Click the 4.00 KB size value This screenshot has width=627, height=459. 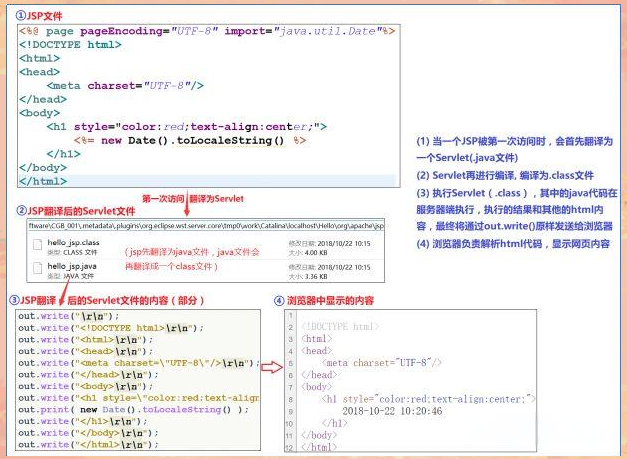click(x=316, y=253)
